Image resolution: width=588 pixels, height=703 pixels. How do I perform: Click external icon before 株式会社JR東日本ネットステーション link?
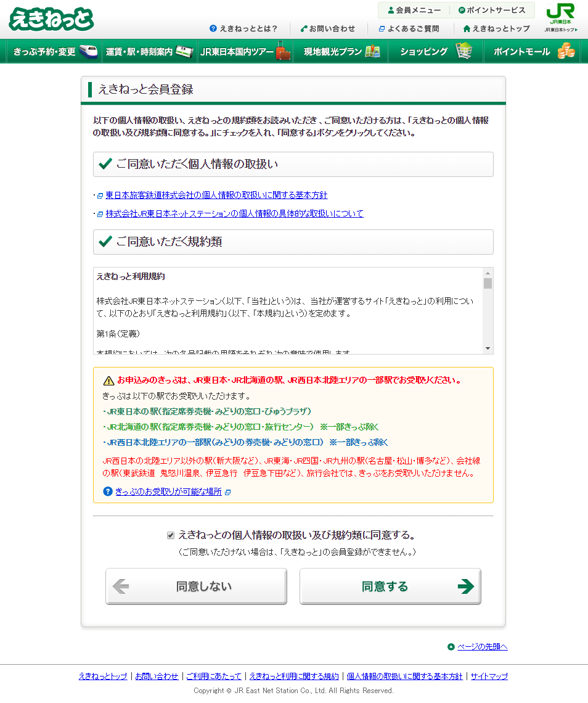(100, 214)
